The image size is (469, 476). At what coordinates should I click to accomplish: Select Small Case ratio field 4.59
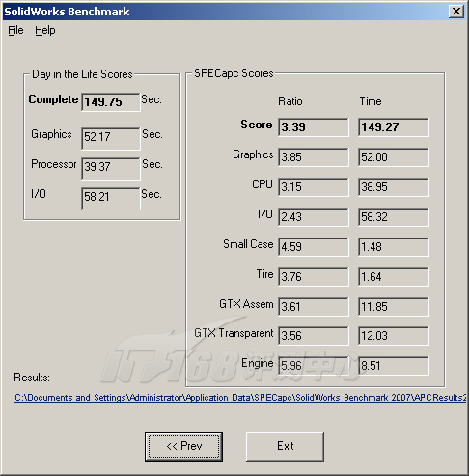(x=314, y=247)
